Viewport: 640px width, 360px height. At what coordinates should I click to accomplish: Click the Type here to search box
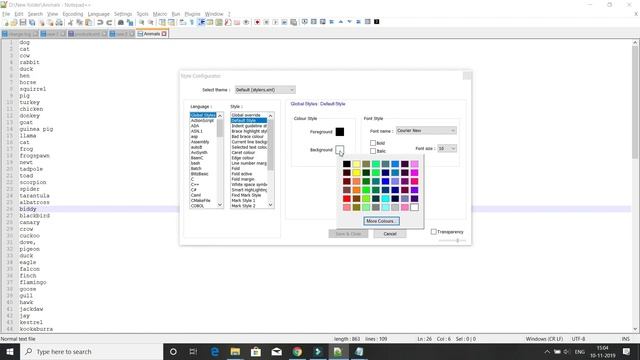click(91, 351)
